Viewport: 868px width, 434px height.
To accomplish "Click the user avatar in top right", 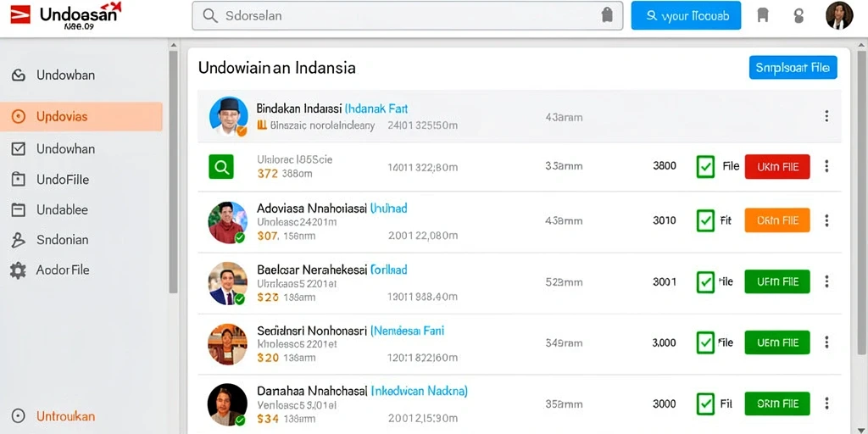I will click(x=838, y=15).
